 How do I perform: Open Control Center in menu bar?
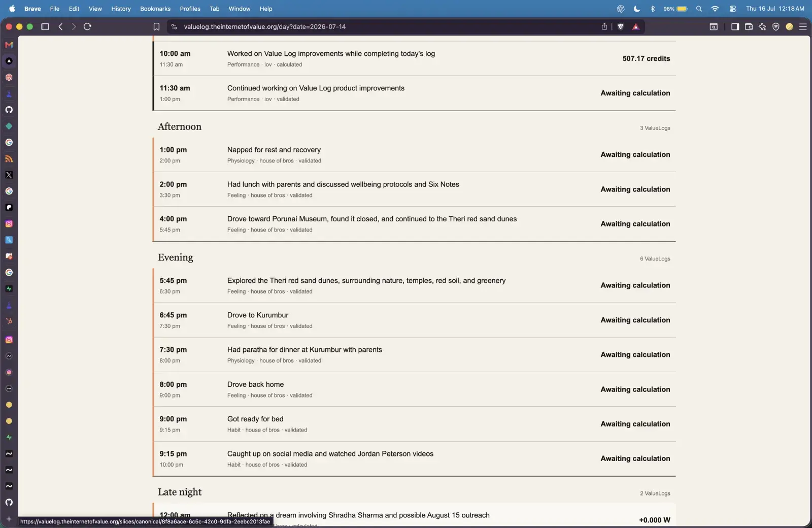point(732,9)
